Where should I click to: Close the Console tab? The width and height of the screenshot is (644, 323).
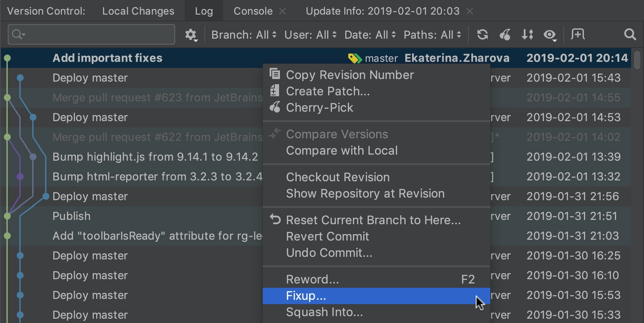[x=283, y=12]
